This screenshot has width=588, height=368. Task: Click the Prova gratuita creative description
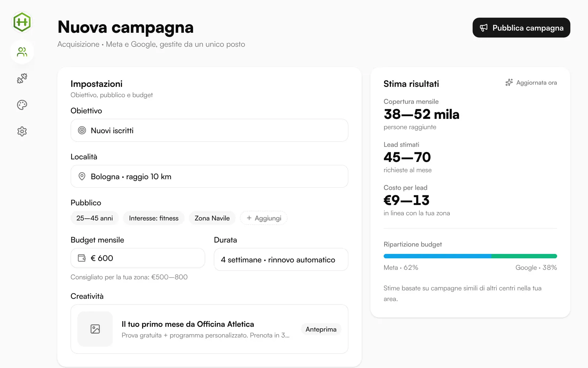(205, 335)
